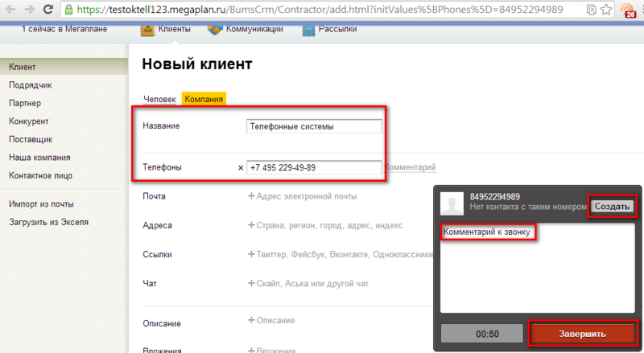Viewport: 644px width, 353px height.
Task: Select the Компания tab
Action: [x=204, y=99]
